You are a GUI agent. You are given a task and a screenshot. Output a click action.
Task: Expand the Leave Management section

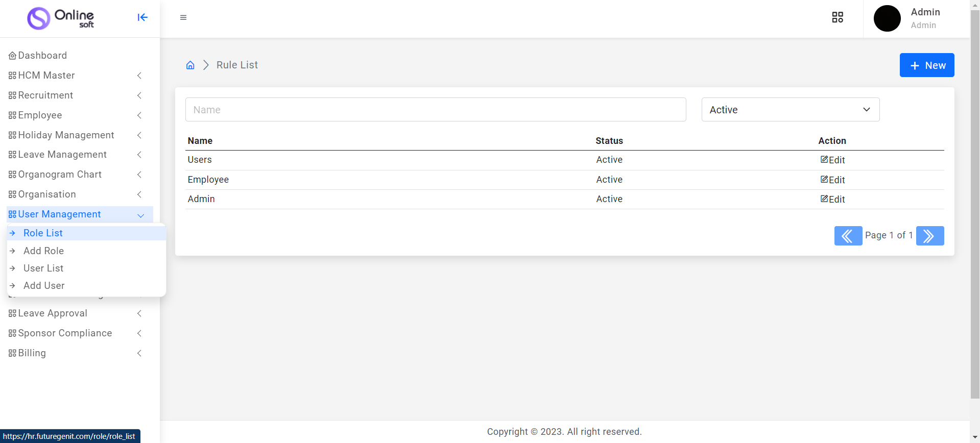coord(74,155)
